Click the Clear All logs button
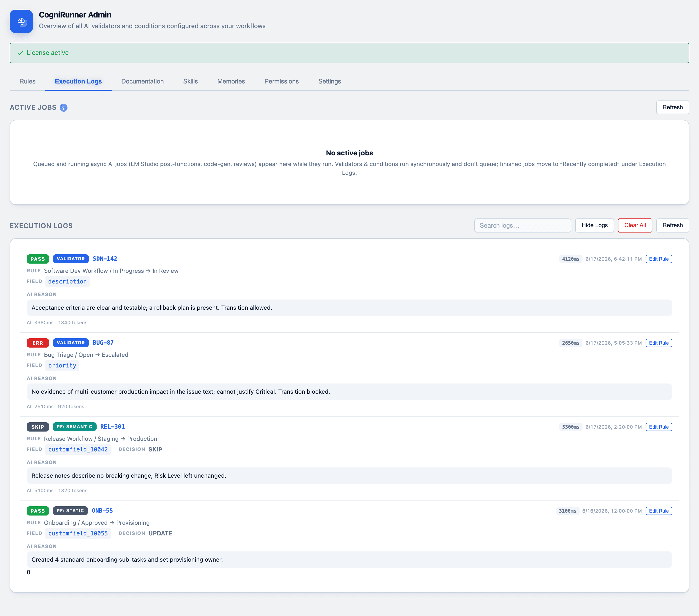The height and width of the screenshot is (616, 699). (x=635, y=225)
